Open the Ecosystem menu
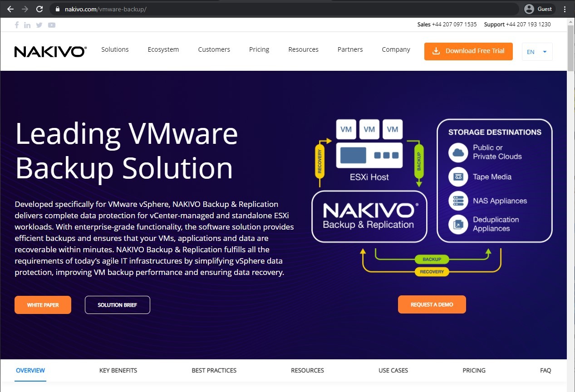Screen dimensions: 575x392 click(163, 49)
